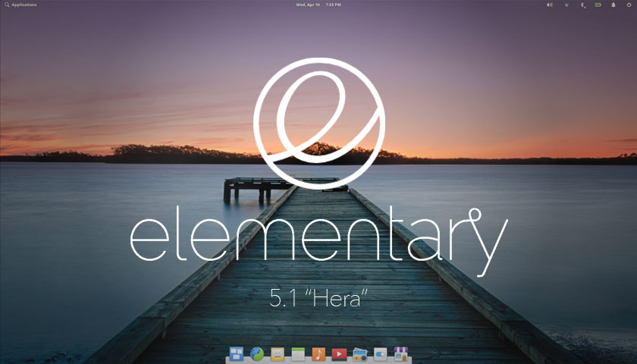Launch the Videos app from the dock
This screenshot has width=637, height=364.
click(x=339, y=354)
